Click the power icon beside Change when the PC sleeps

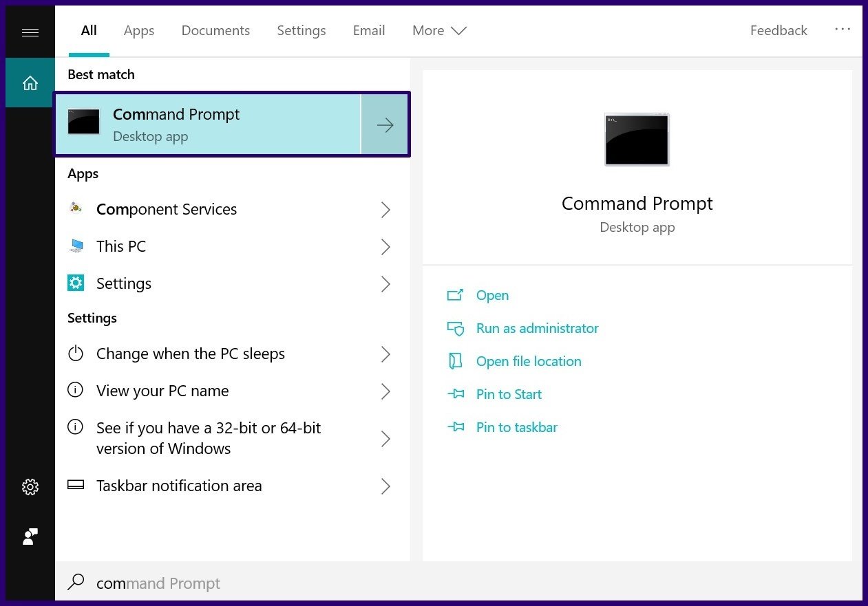pos(76,354)
